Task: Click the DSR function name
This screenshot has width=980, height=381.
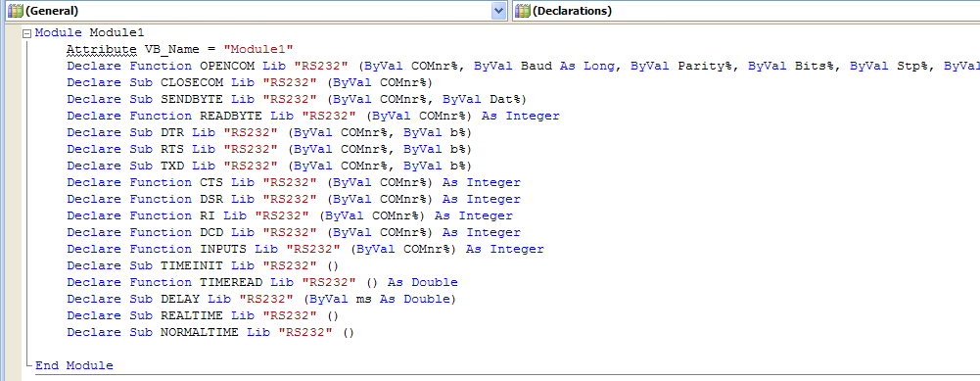Action: 211,199
